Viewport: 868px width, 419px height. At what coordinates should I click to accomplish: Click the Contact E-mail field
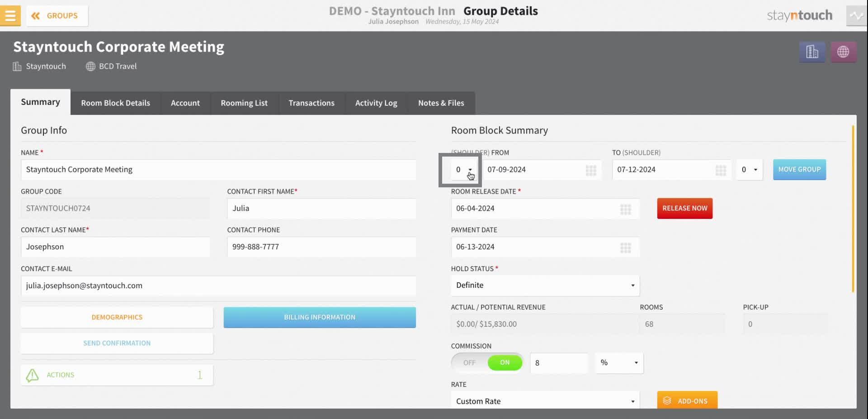tap(218, 286)
